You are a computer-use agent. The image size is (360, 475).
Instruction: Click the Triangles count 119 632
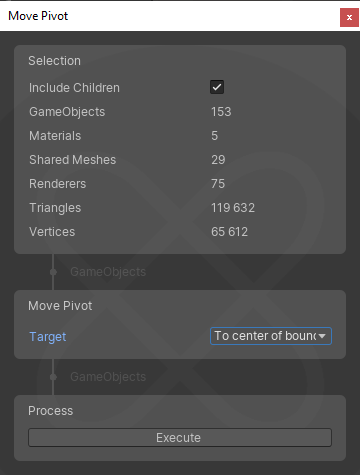click(x=233, y=208)
